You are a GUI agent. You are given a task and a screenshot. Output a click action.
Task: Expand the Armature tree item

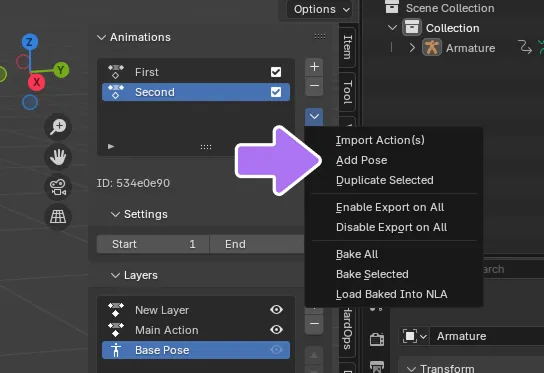click(x=412, y=48)
